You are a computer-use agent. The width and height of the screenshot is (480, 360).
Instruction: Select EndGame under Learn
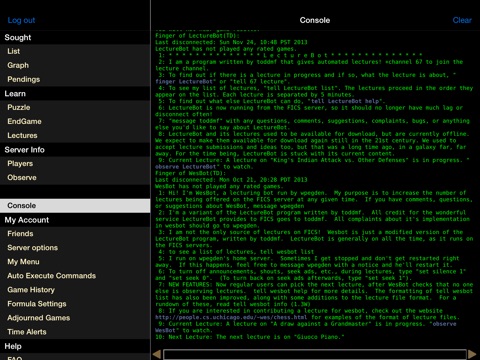pyautogui.click(x=75, y=121)
